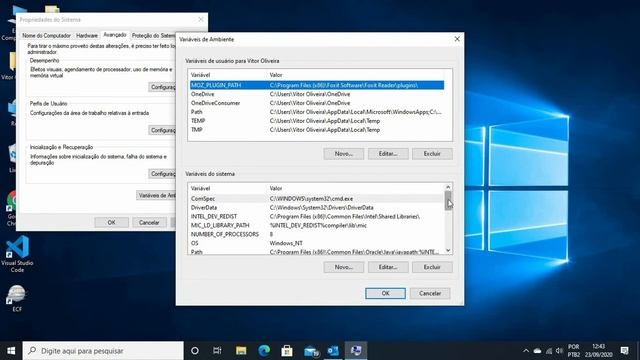Screen dimensions: 640x360
Task: Open the clock and date in tray
Action: (599, 351)
